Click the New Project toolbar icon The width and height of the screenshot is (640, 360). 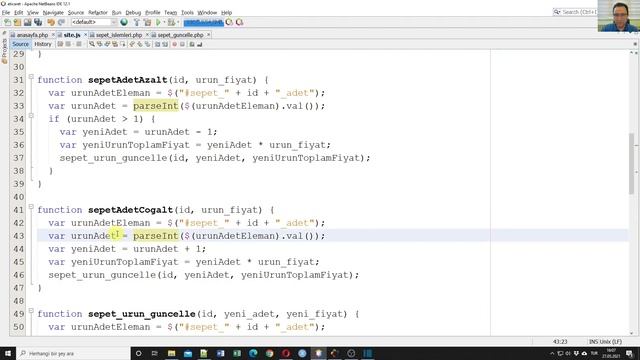17,22
